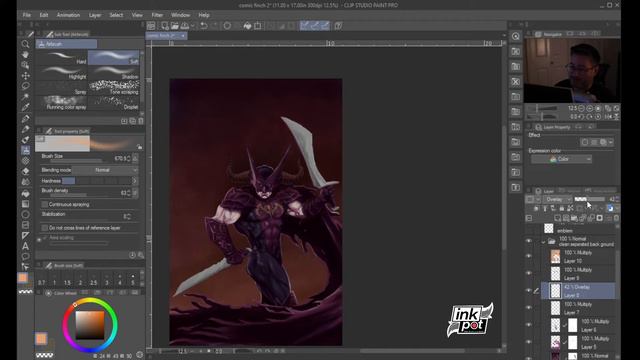640x360 pixels.
Task: Select the Text tool
Action: (25, 246)
